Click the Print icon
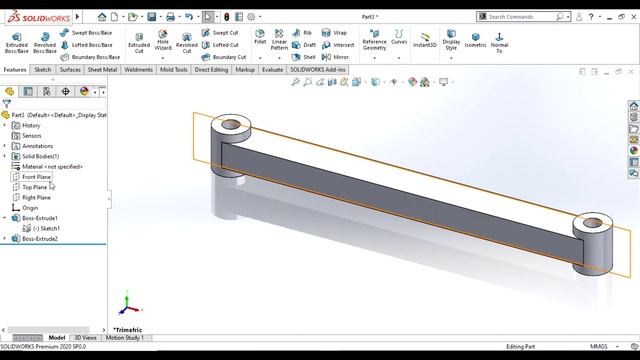 pyautogui.click(x=170, y=17)
